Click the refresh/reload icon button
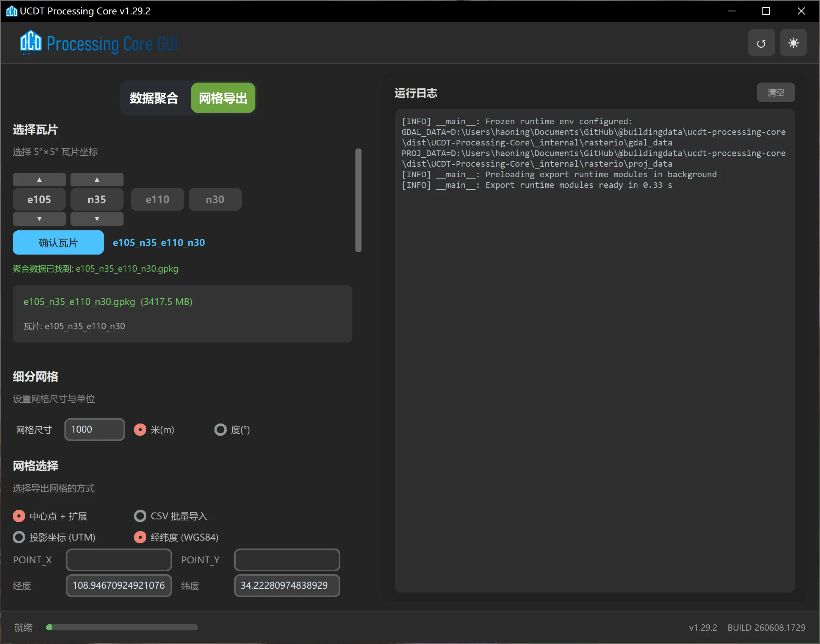 point(761,43)
